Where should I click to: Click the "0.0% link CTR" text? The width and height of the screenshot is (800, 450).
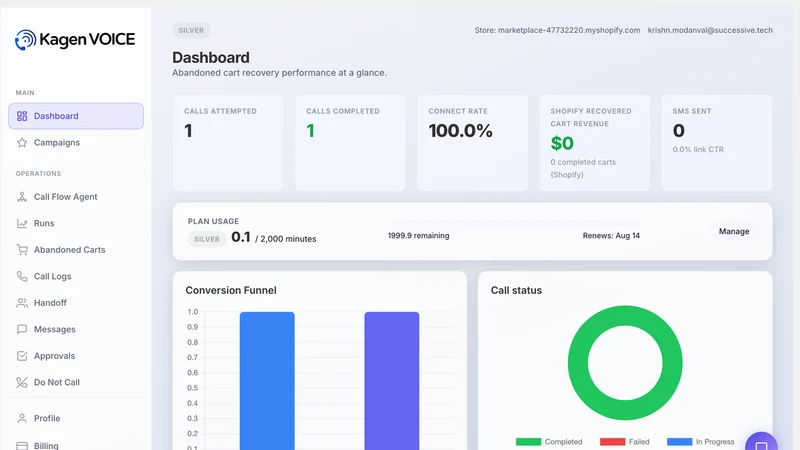[x=698, y=149]
